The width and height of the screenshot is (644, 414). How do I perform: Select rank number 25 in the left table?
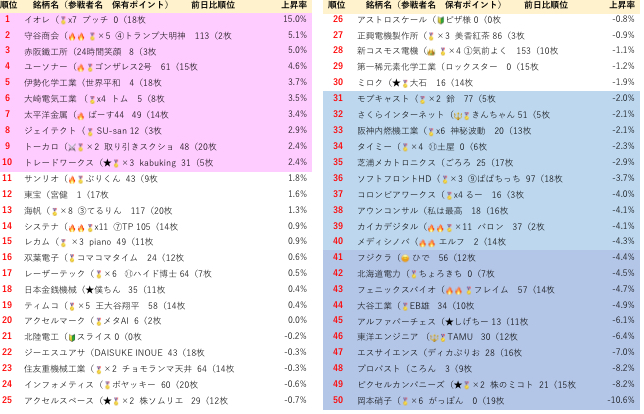(7, 400)
